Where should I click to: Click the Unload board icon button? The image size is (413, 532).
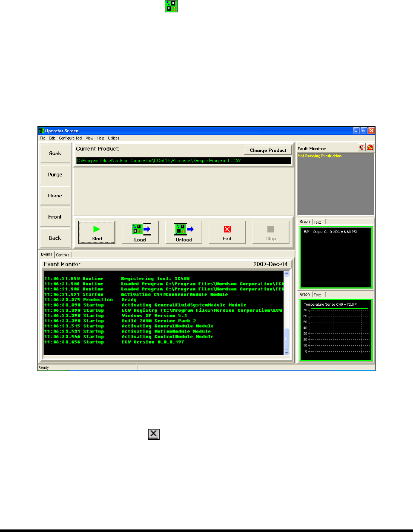(184, 232)
